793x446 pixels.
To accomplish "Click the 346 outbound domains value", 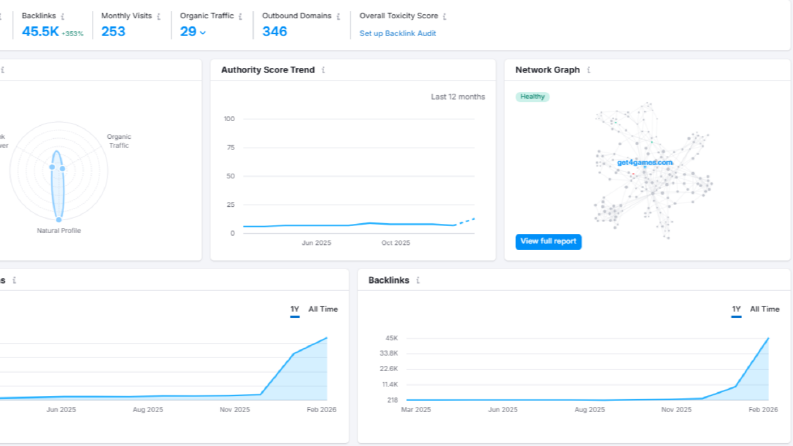I will [275, 31].
